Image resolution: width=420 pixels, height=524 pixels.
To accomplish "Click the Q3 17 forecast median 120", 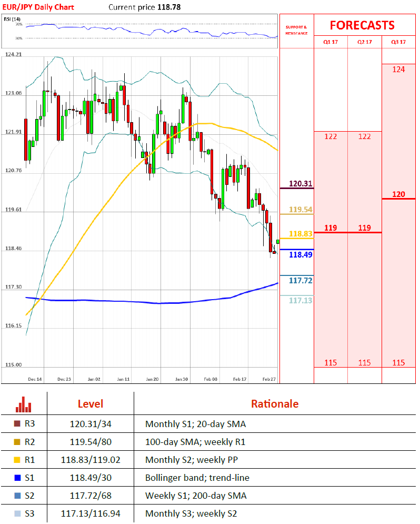I will (398, 194).
